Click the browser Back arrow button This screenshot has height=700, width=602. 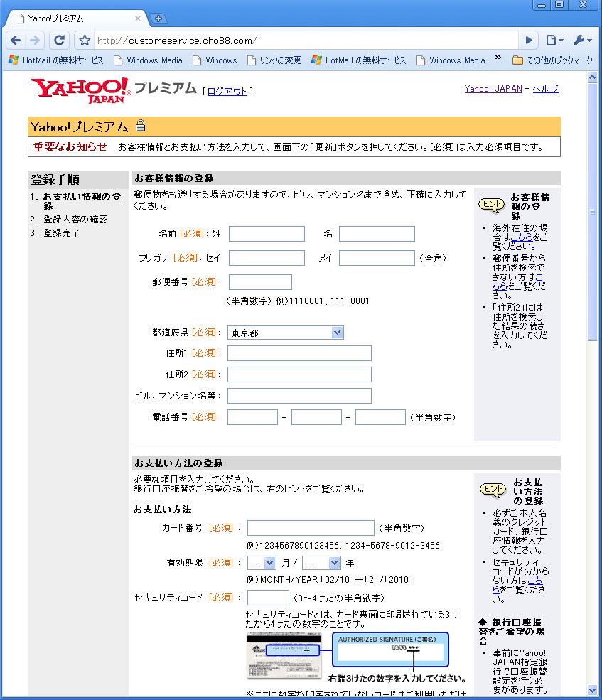click(16, 41)
